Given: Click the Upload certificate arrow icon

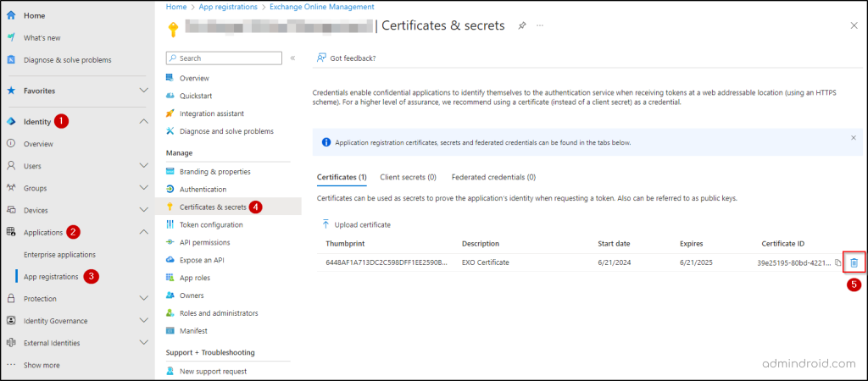Looking at the screenshot, I should tap(325, 224).
